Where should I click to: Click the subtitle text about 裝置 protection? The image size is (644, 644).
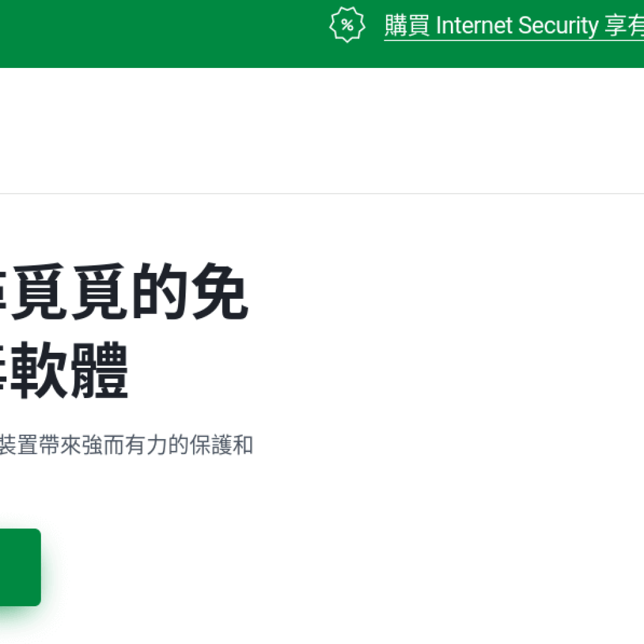click(126, 443)
